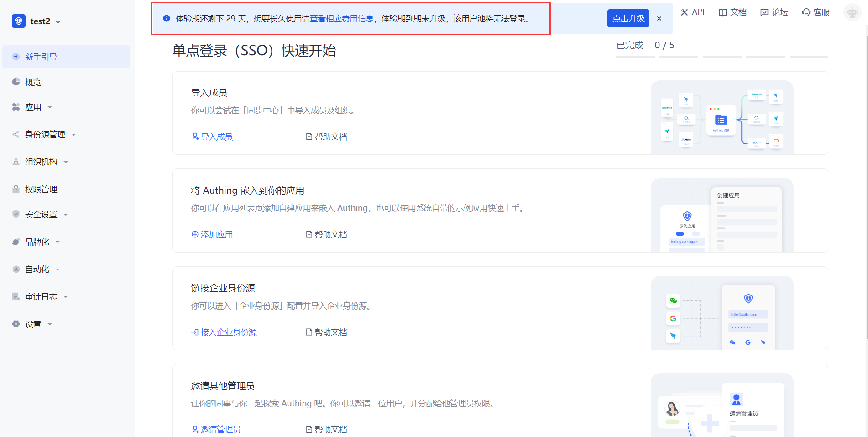Click the first progress bar segment
Screen dimensions: 868x437
click(x=635, y=57)
